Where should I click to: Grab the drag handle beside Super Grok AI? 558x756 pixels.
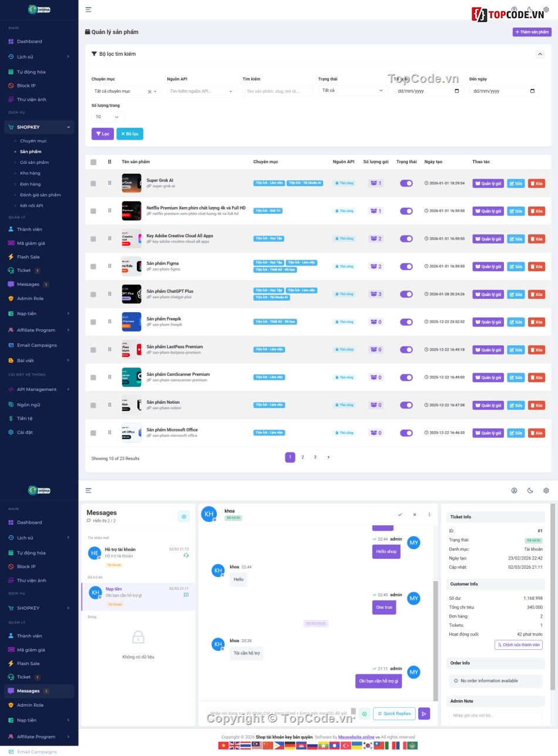[109, 183]
